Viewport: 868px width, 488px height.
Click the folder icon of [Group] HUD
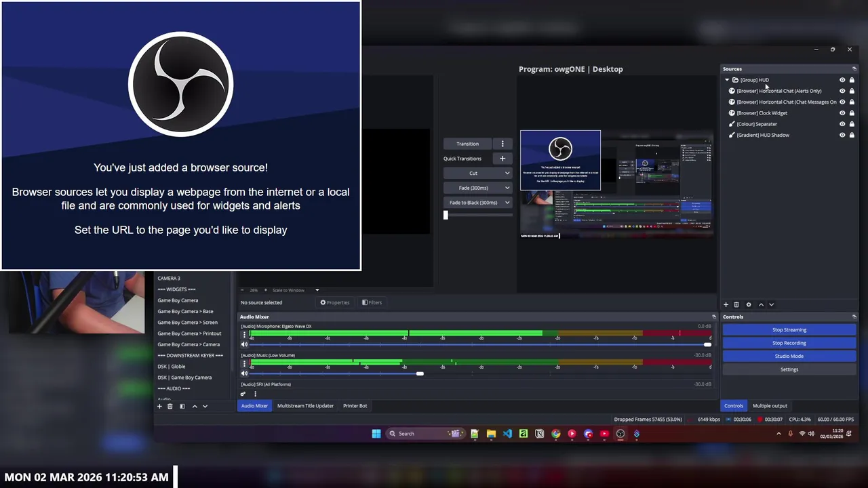pyautogui.click(x=735, y=80)
